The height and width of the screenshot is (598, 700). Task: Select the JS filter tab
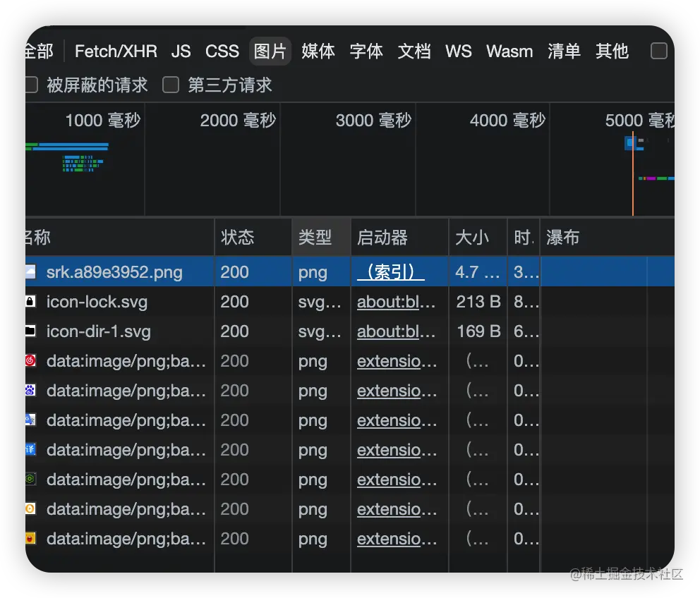pos(181,51)
